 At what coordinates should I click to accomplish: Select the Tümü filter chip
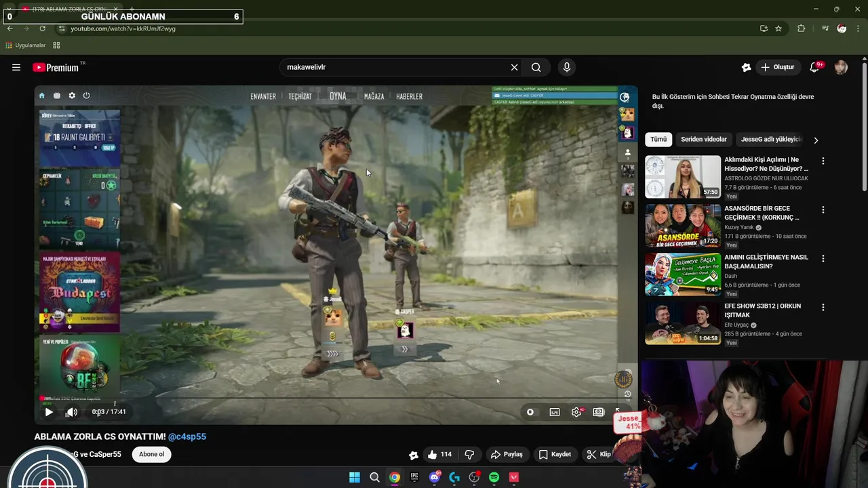[x=658, y=140]
